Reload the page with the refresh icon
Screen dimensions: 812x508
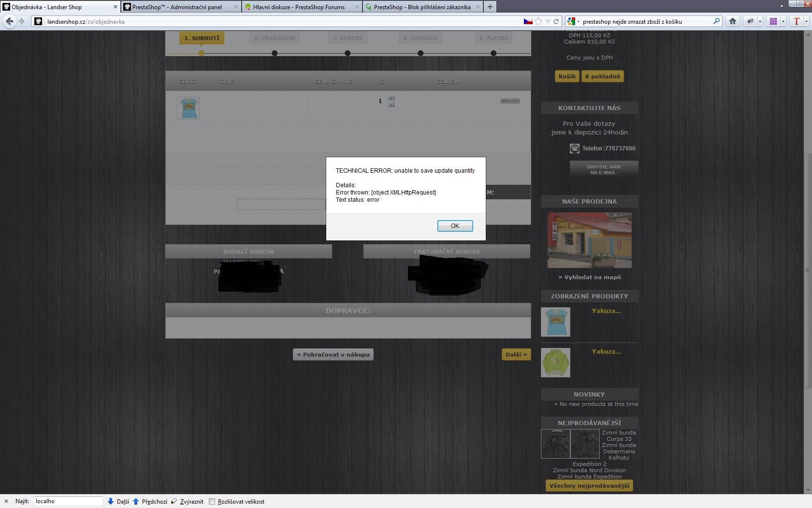point(556,21)
